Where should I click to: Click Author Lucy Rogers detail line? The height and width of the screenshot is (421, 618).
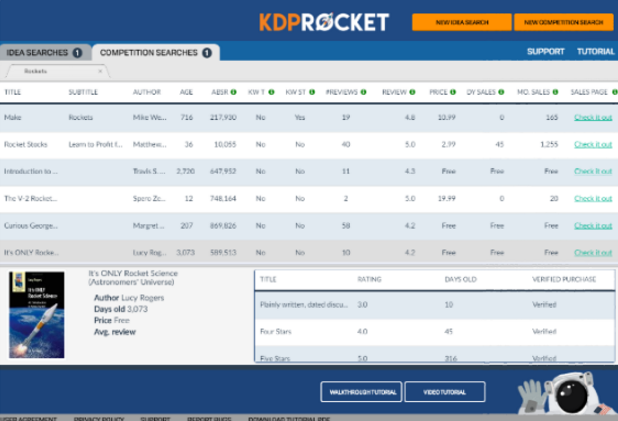tap(129, 298)
